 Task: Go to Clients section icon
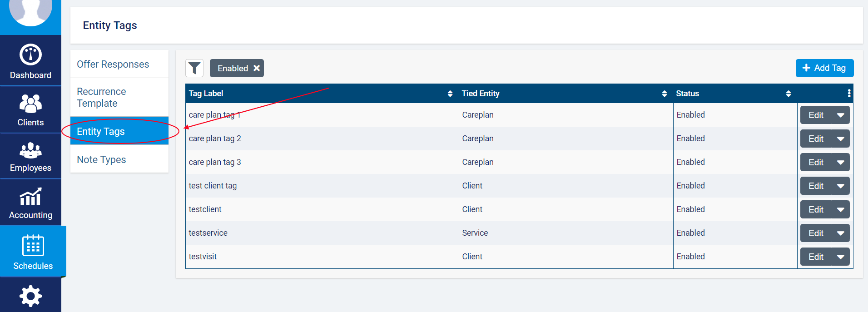click(30, 104)
